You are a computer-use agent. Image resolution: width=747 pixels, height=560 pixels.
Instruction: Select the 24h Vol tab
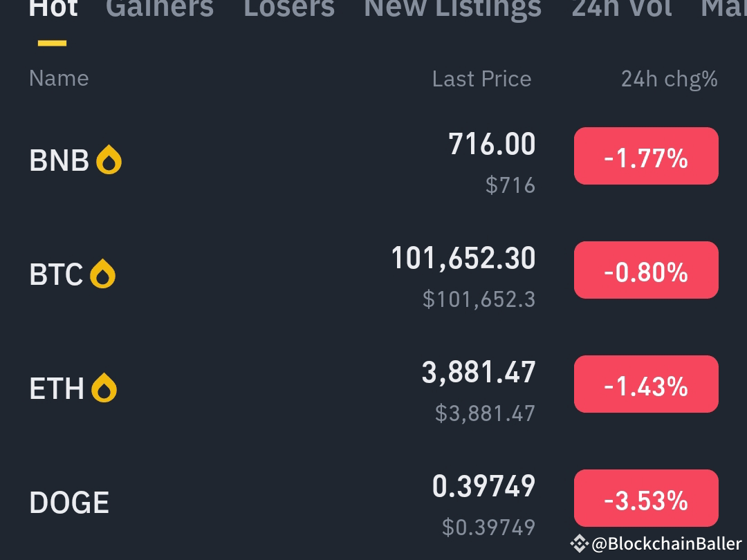(620, 8)
